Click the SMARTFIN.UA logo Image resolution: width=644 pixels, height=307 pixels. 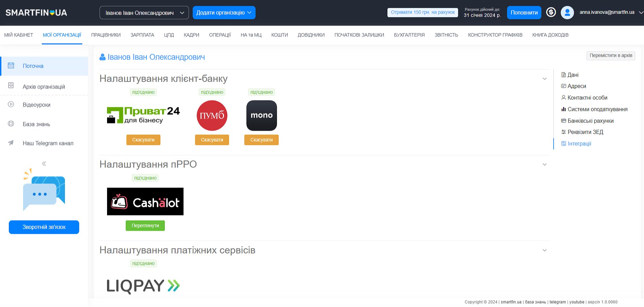pos(36,13)
